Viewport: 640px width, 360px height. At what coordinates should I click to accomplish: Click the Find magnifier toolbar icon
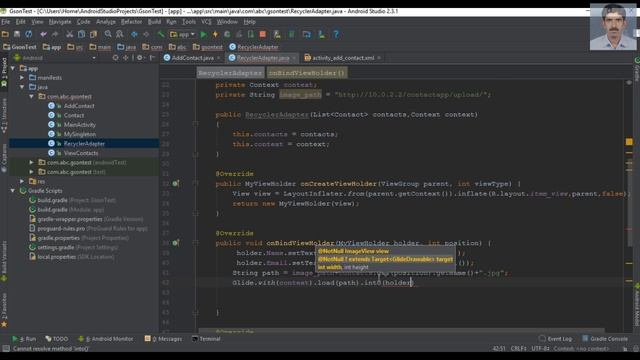point(108,34)
